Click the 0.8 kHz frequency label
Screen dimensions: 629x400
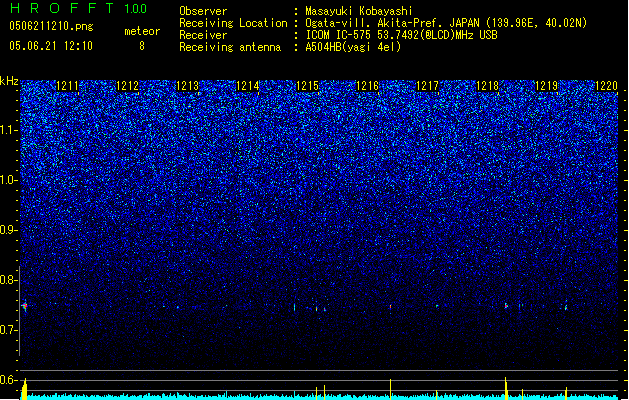point(8,280)
